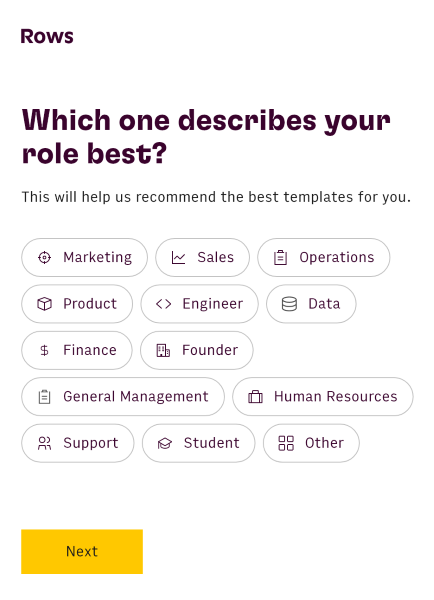The width and height of the screenshot is (434, 600).
Task: Click the dollar sign icon for Finance
Action: tap(44, 350)
